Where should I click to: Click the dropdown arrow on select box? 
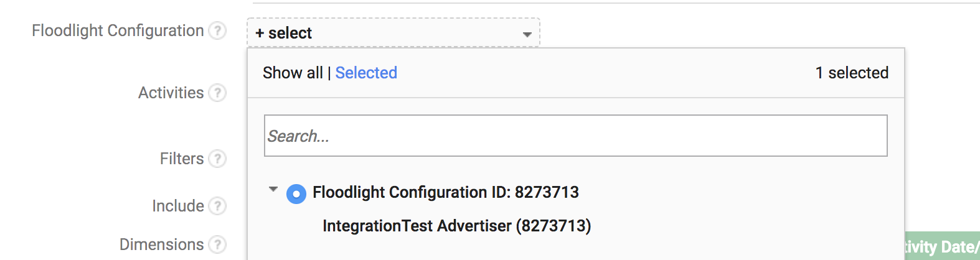click(x=527, y=35)
